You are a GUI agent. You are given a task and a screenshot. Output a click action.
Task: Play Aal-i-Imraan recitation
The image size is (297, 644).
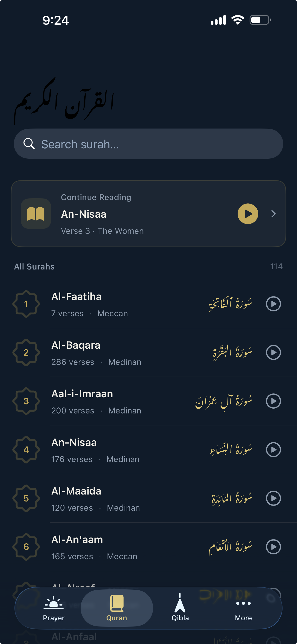click(x=273, y=401)
